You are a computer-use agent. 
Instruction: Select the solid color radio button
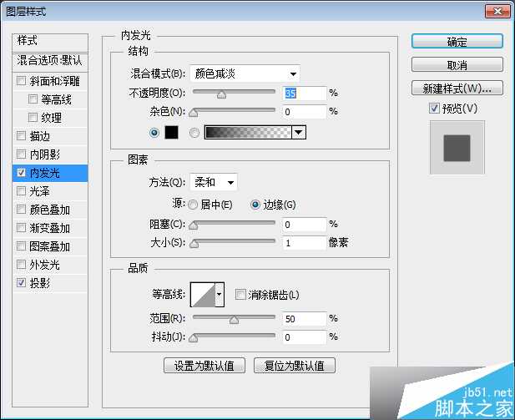pyautogui.click(x=154, y=133)
